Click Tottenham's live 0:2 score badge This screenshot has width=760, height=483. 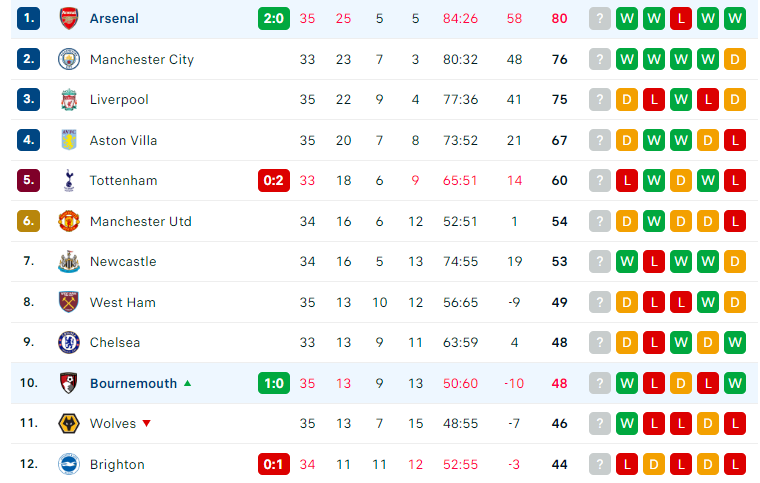tap(274, 181)
